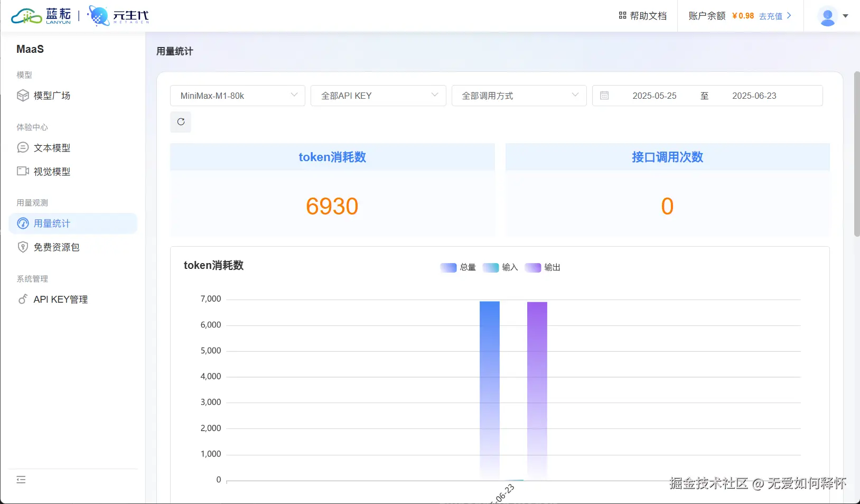Toggle the 输入 legend series
Screen dimensions: 860x504
pos(500,267)
